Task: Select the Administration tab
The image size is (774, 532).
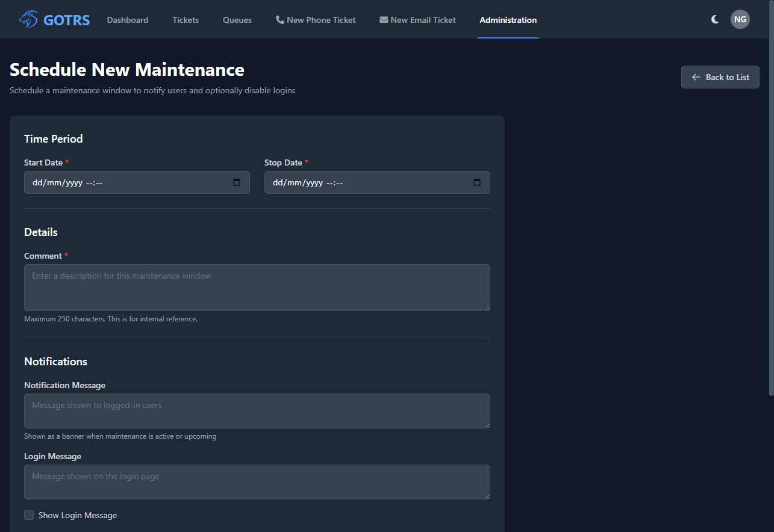Action: point(508,19)
